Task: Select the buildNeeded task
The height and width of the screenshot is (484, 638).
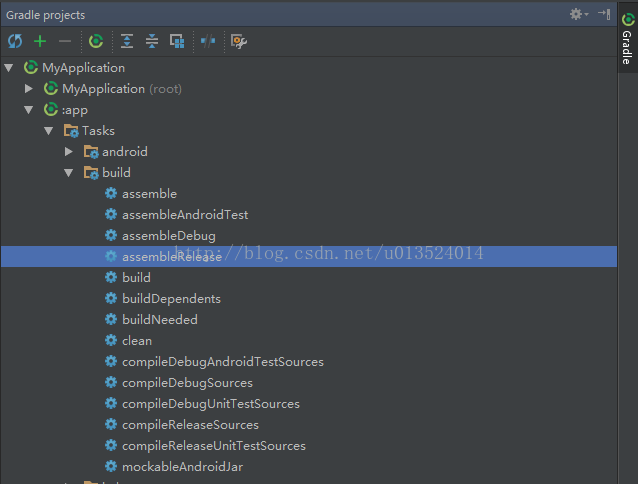Action: click(x=309, y=320)
